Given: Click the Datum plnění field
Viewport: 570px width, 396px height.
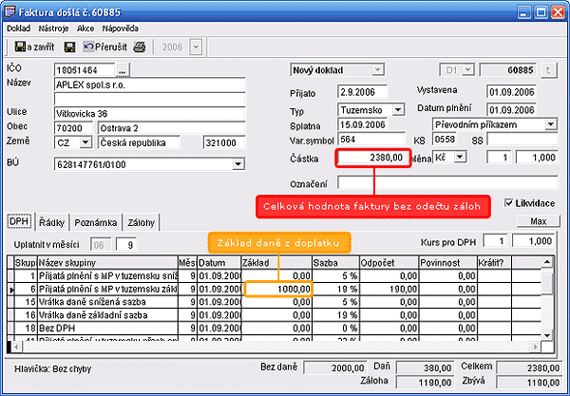Looking at the screenshot, I should [x=511, y=109].
